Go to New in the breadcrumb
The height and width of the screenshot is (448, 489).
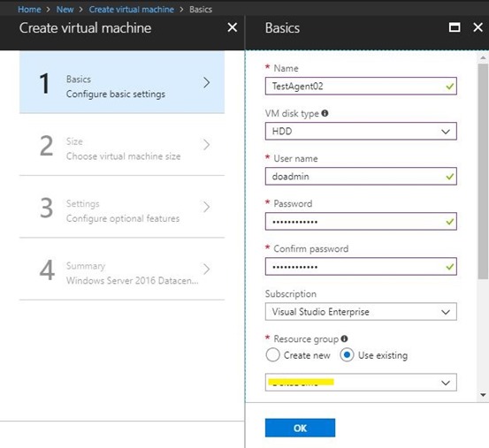[x=65, y=10]
